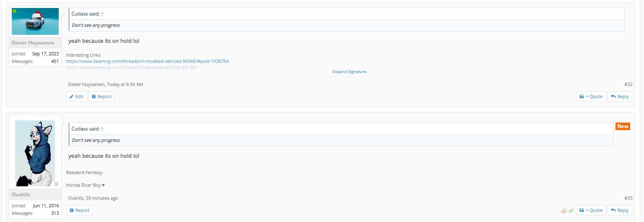This screenshot has width=644, height=222.
Task: Click the orange 'New' badge on post #33
Action: click(x=623, y=126)
